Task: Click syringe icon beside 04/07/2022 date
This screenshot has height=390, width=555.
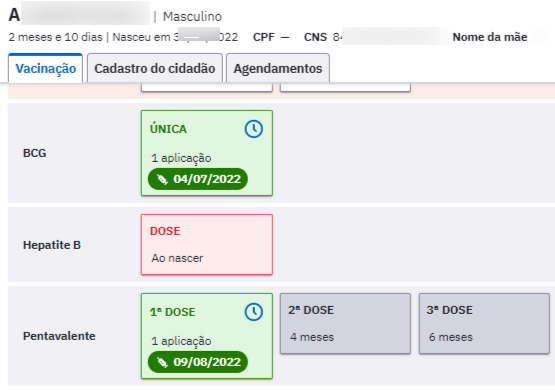Action: pos(162,179)
